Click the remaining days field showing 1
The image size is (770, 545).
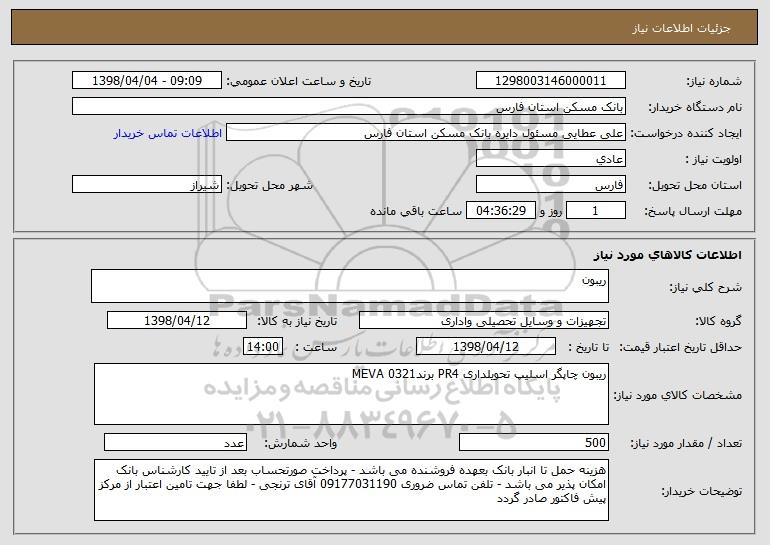point(596,211)
